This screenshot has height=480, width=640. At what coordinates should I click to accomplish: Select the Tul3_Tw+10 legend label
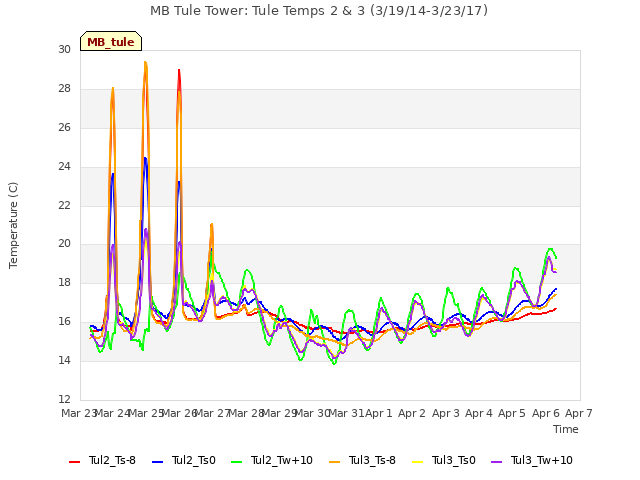tap(542, 460)
